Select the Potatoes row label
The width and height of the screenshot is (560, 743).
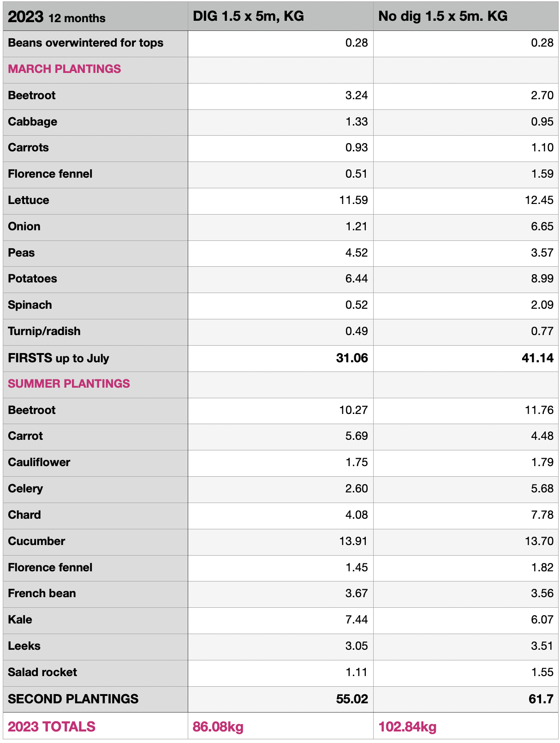click(x=32, y=279)
